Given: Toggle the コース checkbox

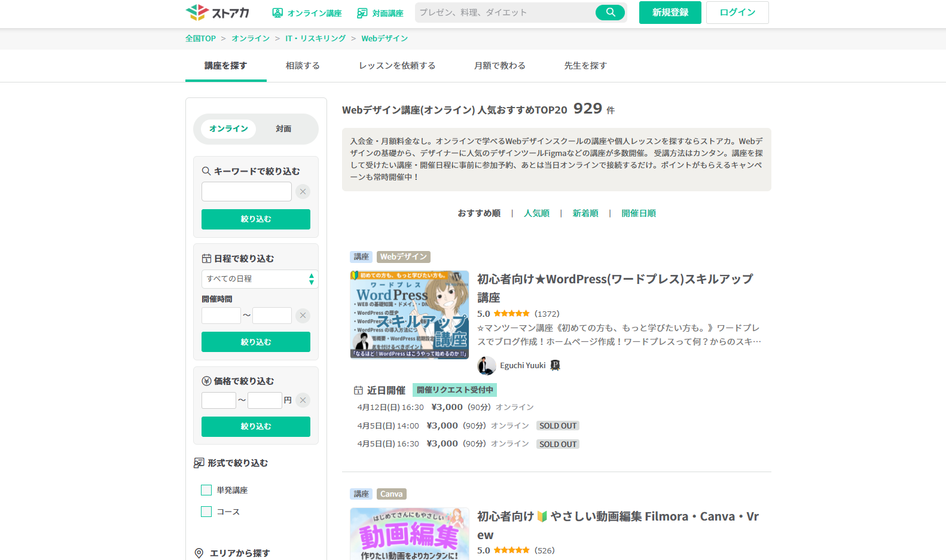Looking at the screenshot, I should pos(206,512).
